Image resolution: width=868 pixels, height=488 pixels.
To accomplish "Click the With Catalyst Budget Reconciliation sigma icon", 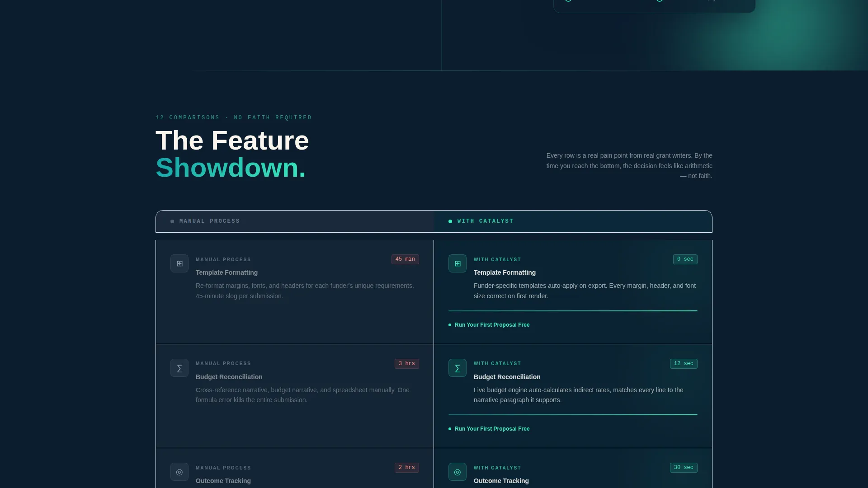I will [x=458, y=368].
